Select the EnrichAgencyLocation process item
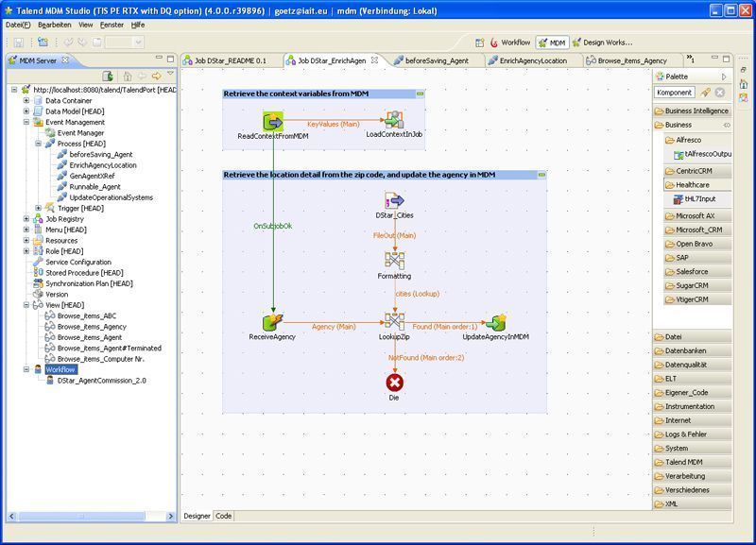 [103, 165]
